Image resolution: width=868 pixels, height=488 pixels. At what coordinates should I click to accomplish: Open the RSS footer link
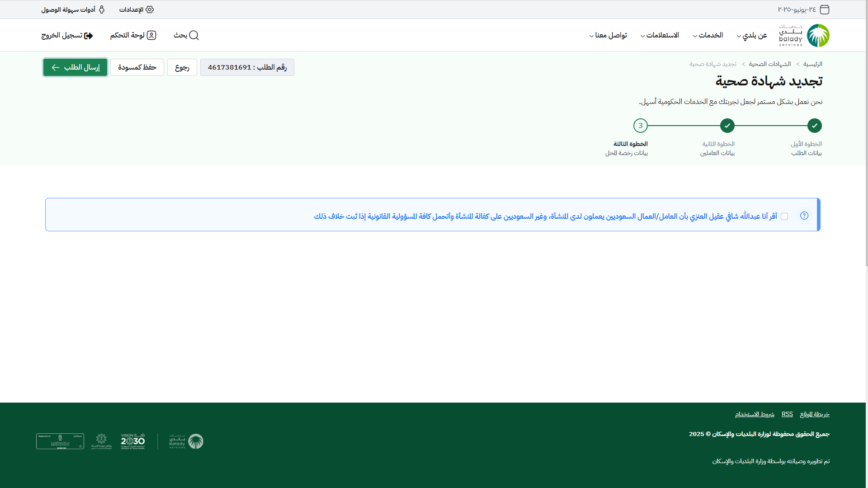click(787, 414)
